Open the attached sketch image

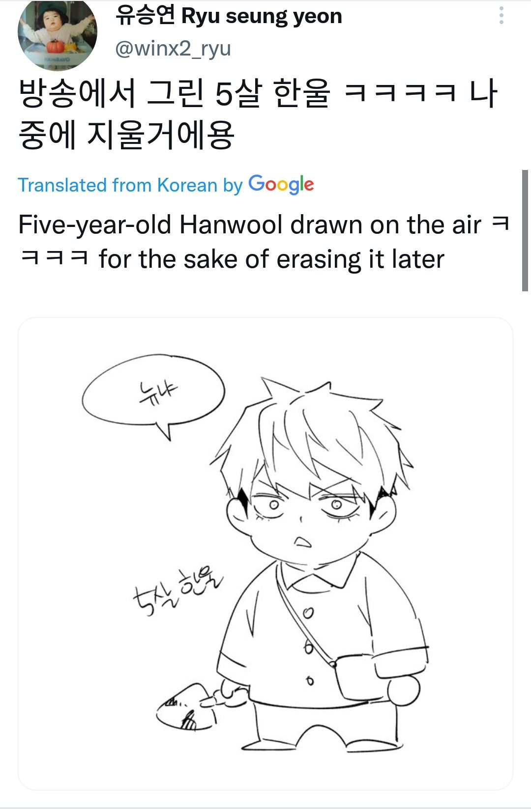(x=265, y=554)
